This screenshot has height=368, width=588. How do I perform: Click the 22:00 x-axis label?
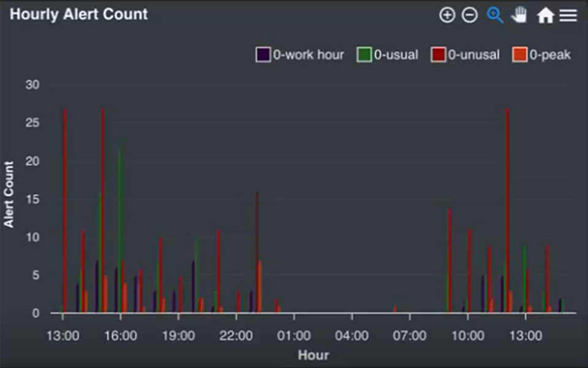(x=236, y=335)
